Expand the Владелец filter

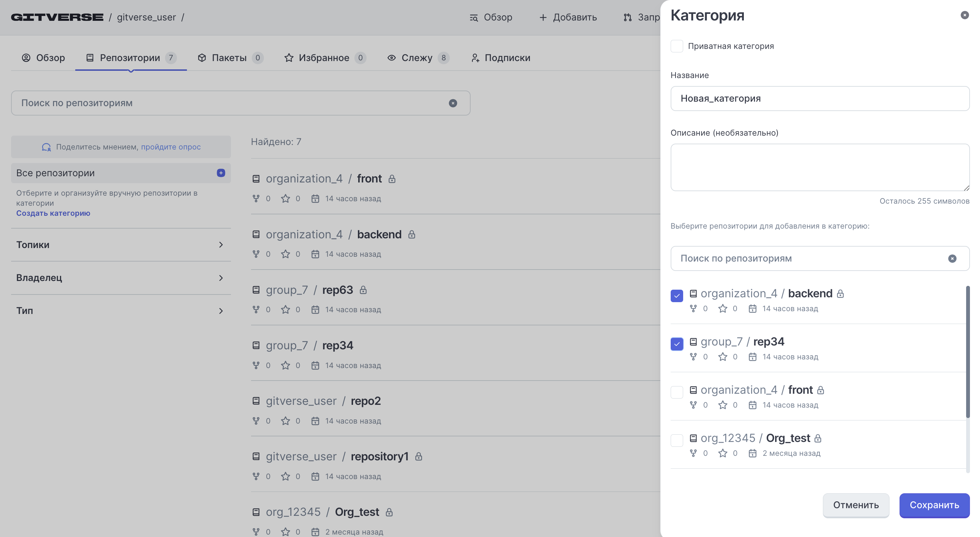(121, 278)
